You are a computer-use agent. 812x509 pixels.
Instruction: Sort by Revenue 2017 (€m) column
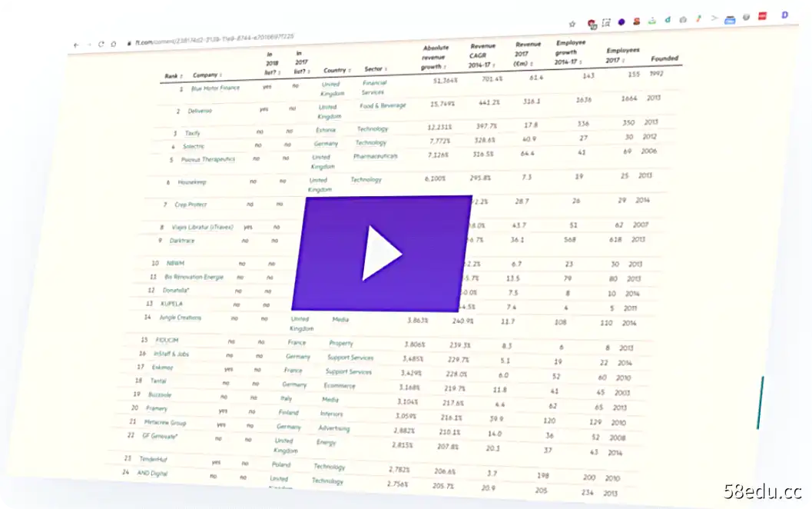click(527, 54)
